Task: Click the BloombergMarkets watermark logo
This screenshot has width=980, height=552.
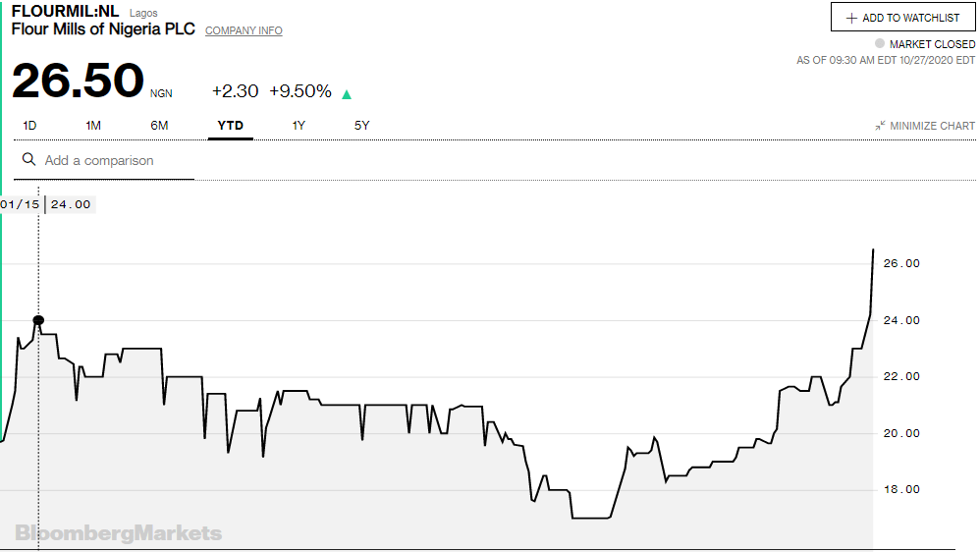Action: pyautogui.click(x=118, y=533)
